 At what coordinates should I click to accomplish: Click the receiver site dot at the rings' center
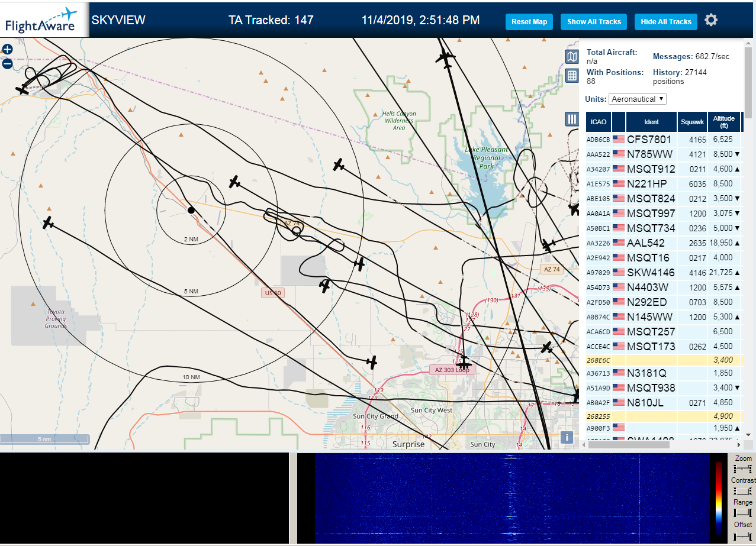pos(191,210)
